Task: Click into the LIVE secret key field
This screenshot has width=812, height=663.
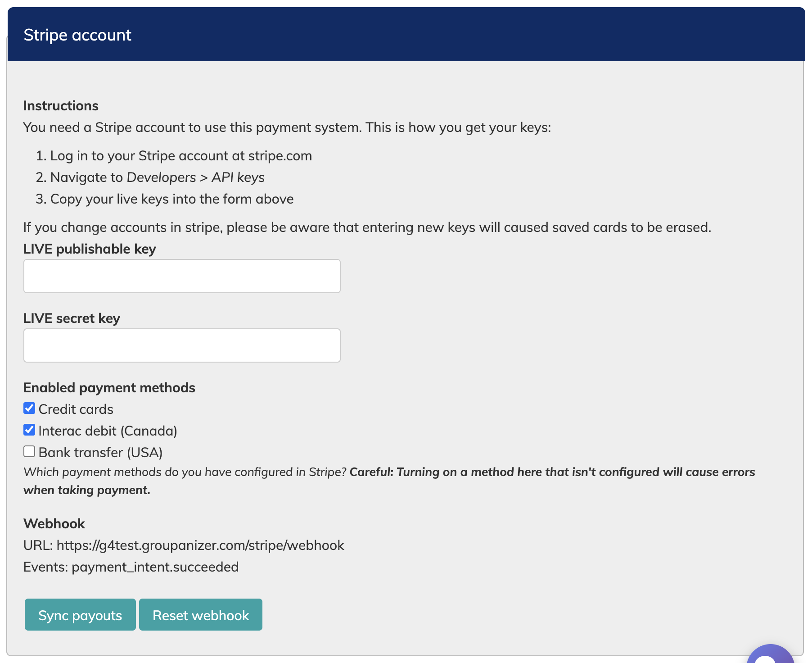Action: tap(182, 345)
